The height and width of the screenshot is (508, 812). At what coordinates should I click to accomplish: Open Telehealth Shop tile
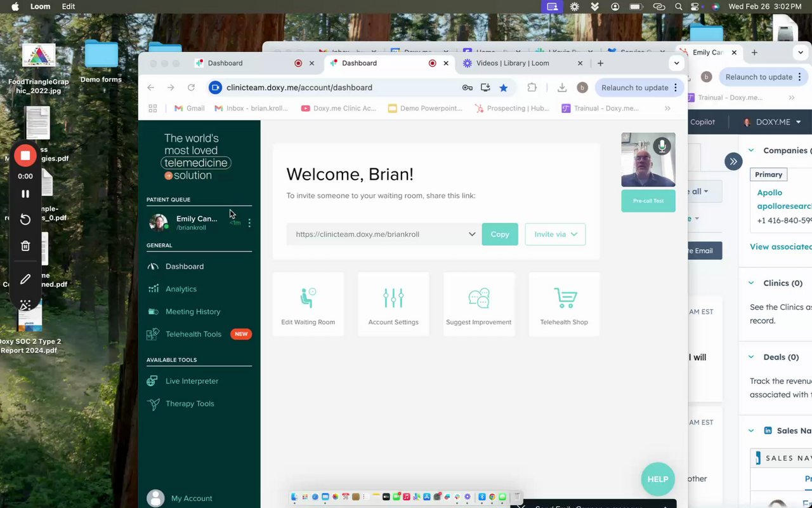[x=564, y=305]
